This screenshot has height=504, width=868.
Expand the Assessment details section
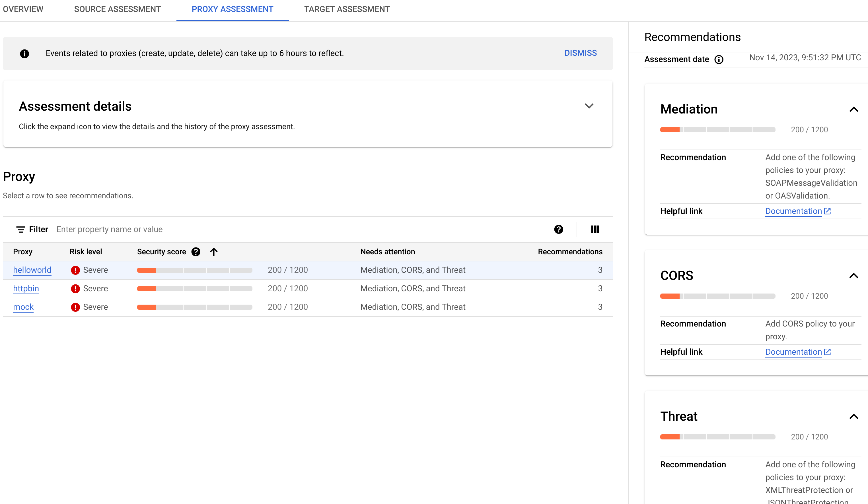pyautogui.click(x=589, y=106)
